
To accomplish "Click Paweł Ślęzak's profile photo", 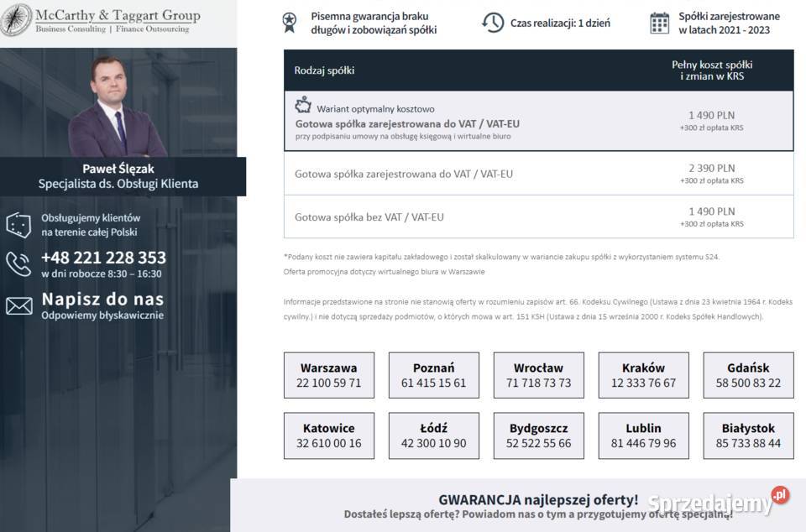I will coord(116,108).
